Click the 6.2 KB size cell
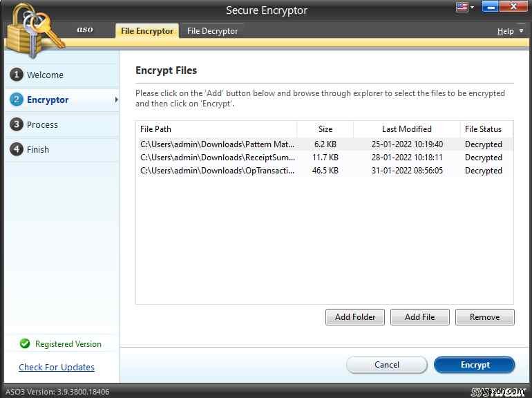The image size is (532, 398). coord(325,144)
